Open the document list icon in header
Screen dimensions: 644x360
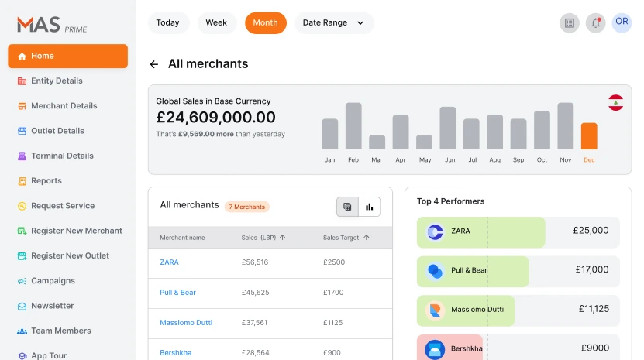(570, 23)
